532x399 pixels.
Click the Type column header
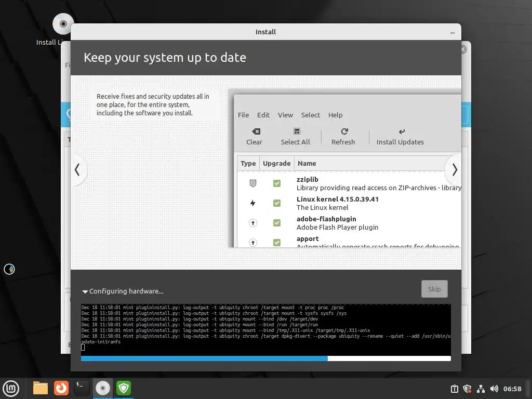point(248,163)
